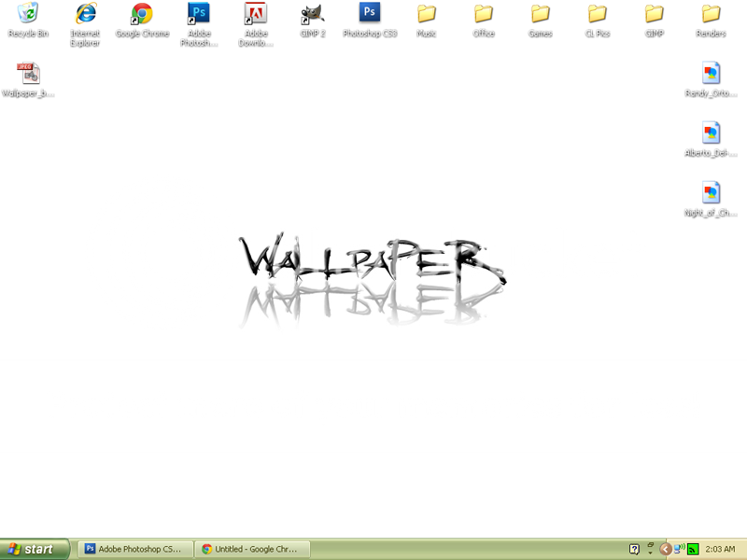The image size is (747, 560).
Task: Click the Adobe Download shortcut icon
Action: [255, 14]
